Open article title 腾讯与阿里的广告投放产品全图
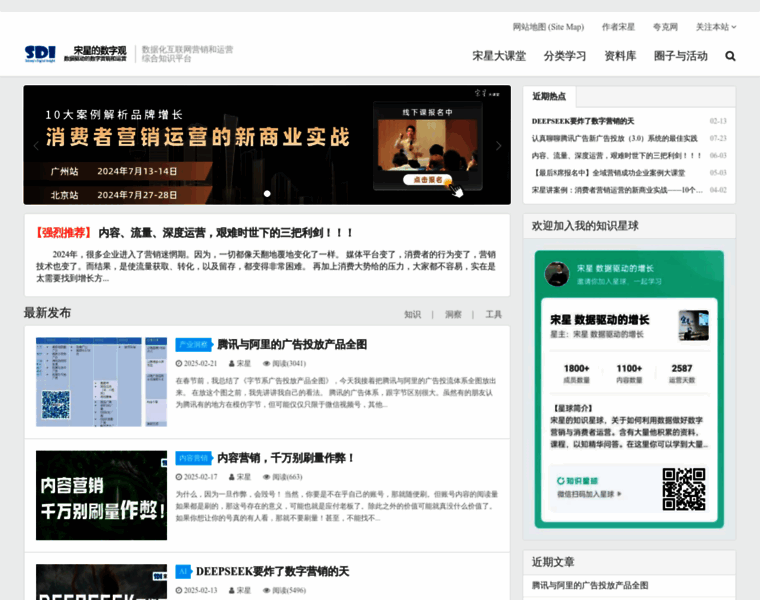760x600 pixels. pos(292,345)
